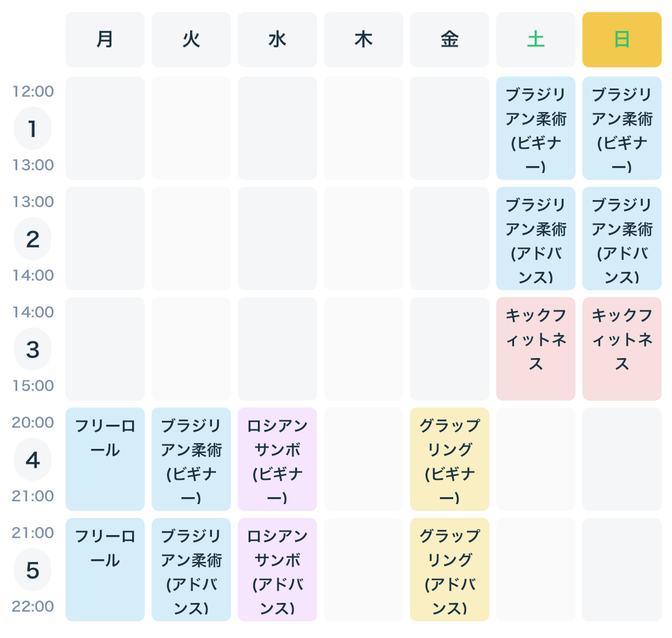Open Tuesday 21:00 ブラジリアン柔術 advance class
Image resolution: width=672 pixels, height=638 pixels.
(191, 570)
